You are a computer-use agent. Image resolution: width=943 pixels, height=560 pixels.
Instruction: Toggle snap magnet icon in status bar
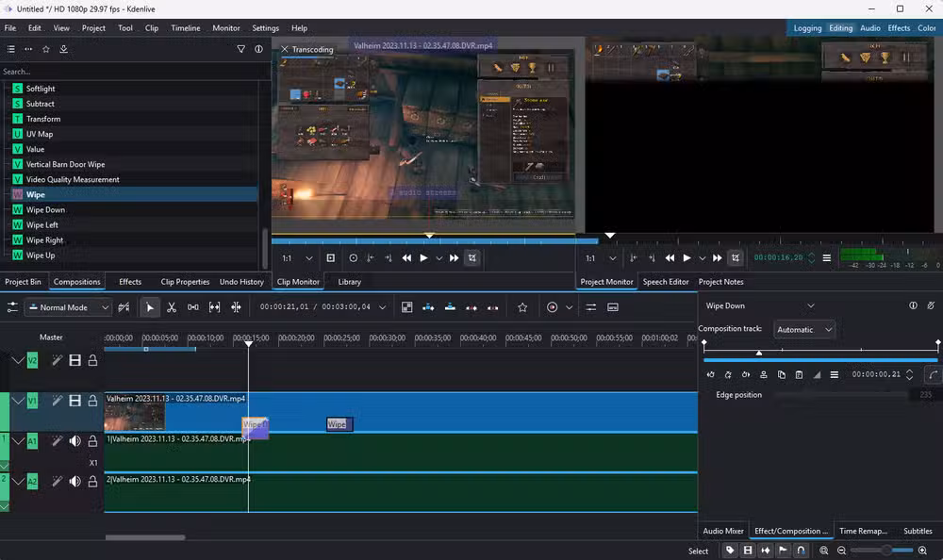click(x=801, y=551)
